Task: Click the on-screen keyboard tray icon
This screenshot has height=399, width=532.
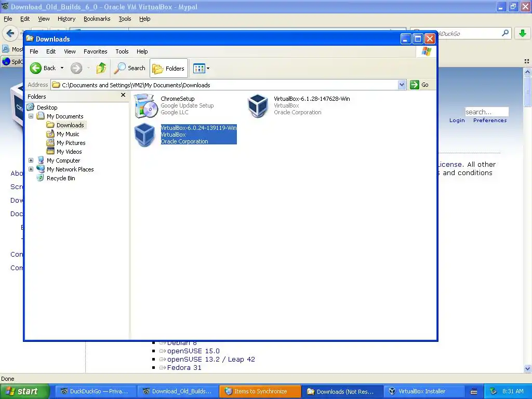Action: pyautogui.click(x=474, y=392)
